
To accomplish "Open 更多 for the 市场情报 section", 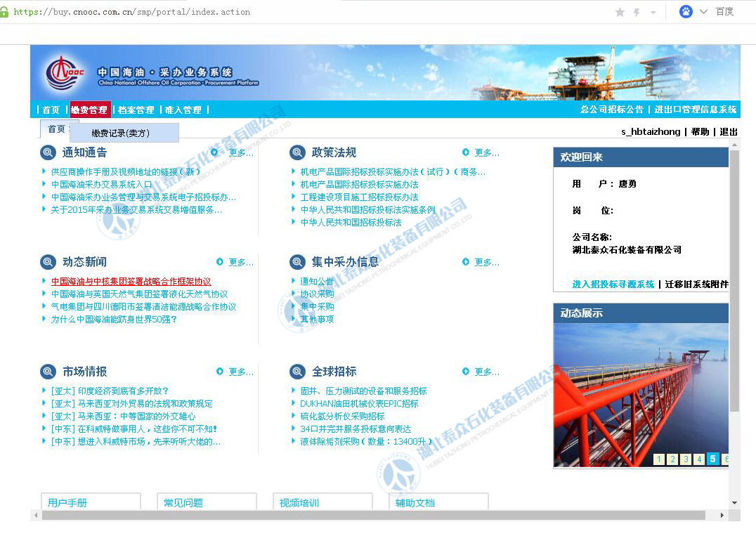I will pyautogui.click(x=240, y=372).
